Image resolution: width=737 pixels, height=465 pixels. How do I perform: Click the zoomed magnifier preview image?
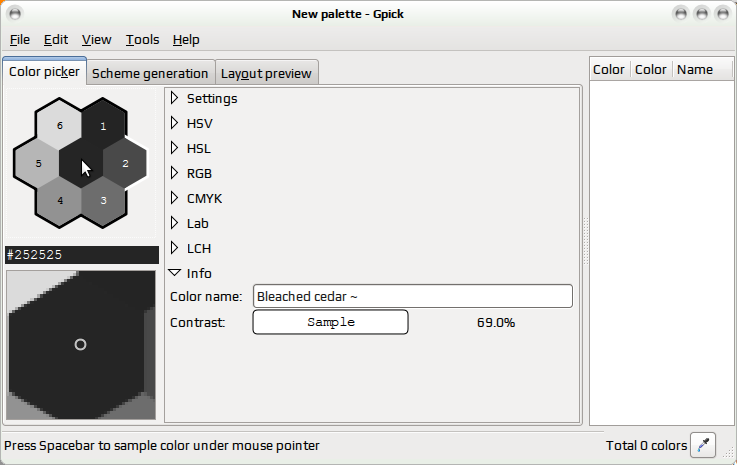coord(81,345)
